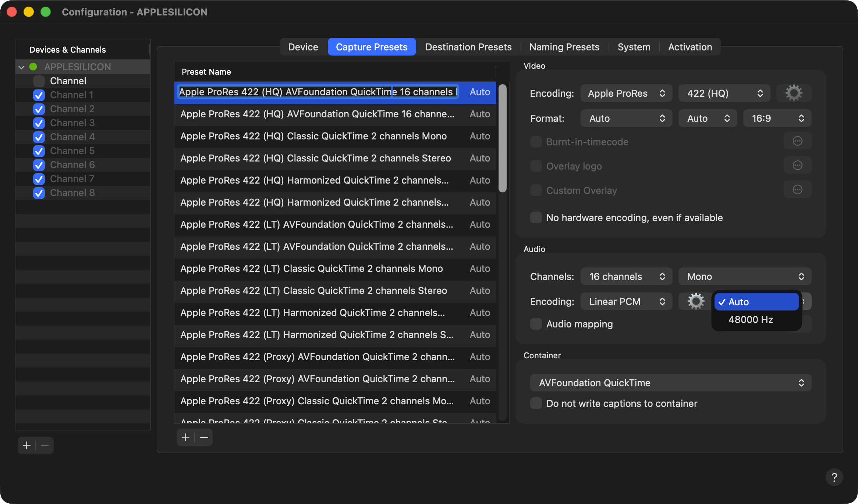Viewport: 858px width, 504px height.
Task: Open the Destination Presets tab
Action: coord(468,47)
